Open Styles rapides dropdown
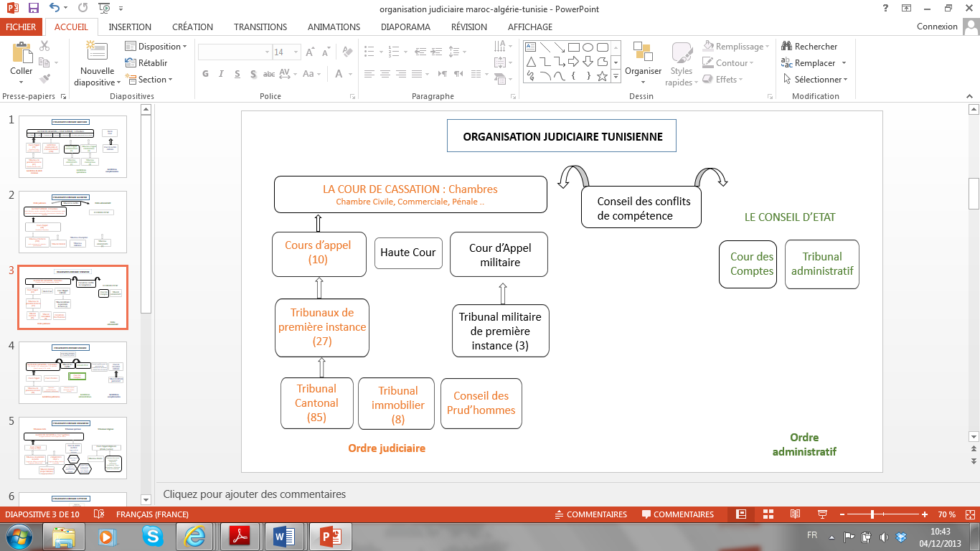This screenshot has height=551, width=980. [x=681, y=65]
